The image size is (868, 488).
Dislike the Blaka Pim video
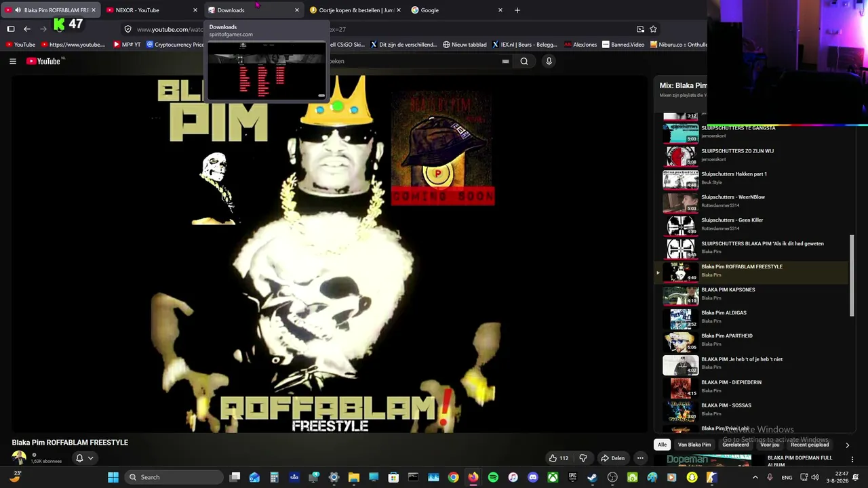pyautogui.click(x=583, y=458)
